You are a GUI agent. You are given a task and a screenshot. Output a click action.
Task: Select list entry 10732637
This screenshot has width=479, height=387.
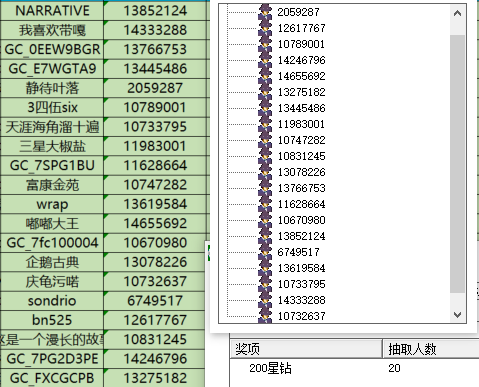tap(301, 316)
